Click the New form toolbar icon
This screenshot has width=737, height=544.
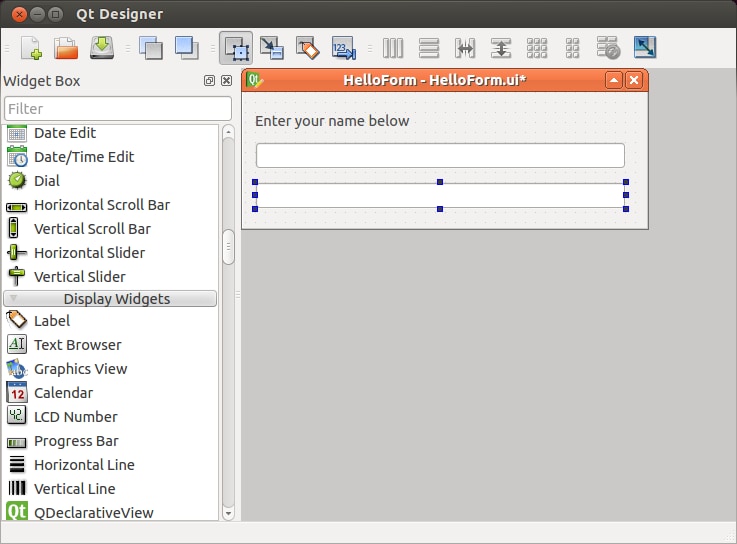31,48
